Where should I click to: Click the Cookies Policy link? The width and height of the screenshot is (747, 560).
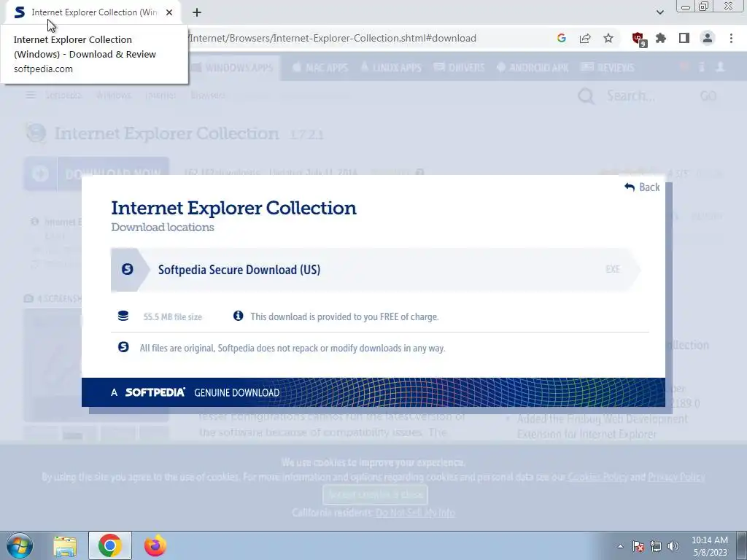[x=597, y=477]
